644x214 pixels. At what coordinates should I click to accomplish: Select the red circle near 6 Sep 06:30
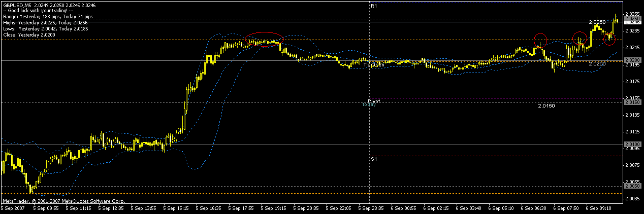tap(540, 40)
